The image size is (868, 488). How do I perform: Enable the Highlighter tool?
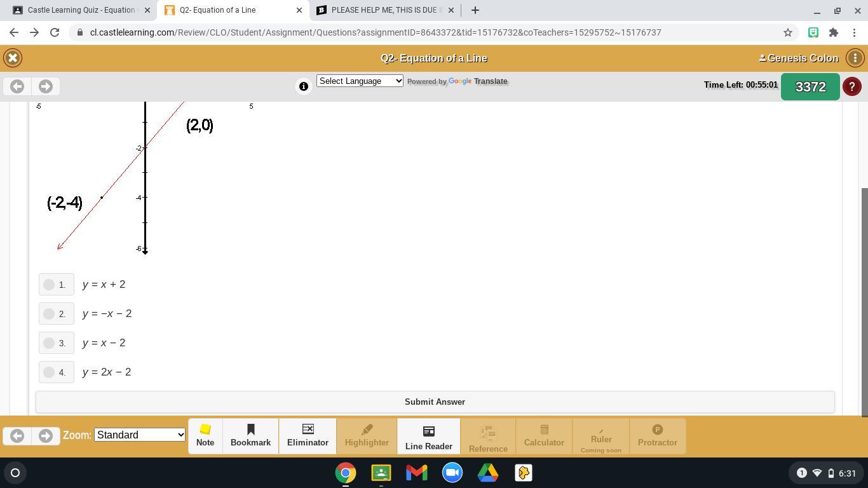coord(367,436)
